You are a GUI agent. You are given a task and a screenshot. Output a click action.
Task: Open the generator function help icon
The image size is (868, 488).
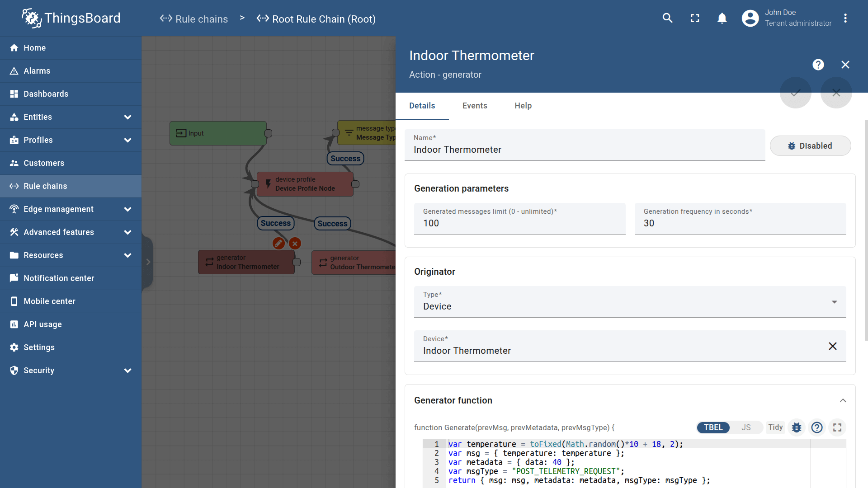(816, 427)
